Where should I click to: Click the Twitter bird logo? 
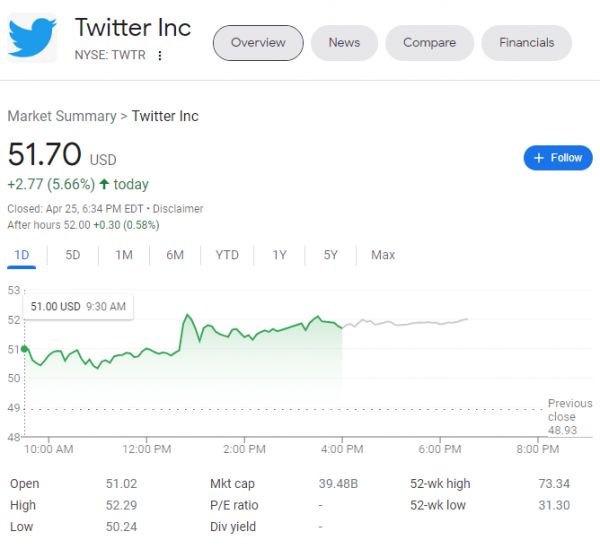pos(33,38)
